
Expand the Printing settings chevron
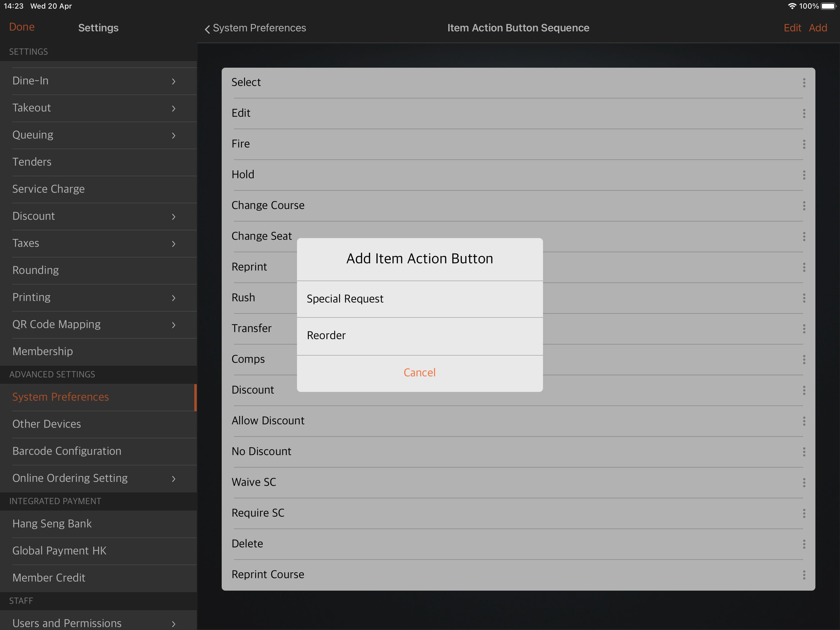pyautogui.click(x=173, y=298)
